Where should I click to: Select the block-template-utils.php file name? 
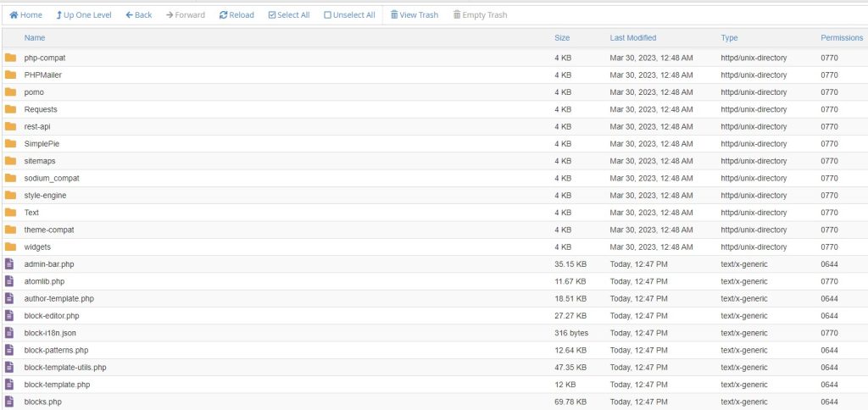[x=65, y=368]
